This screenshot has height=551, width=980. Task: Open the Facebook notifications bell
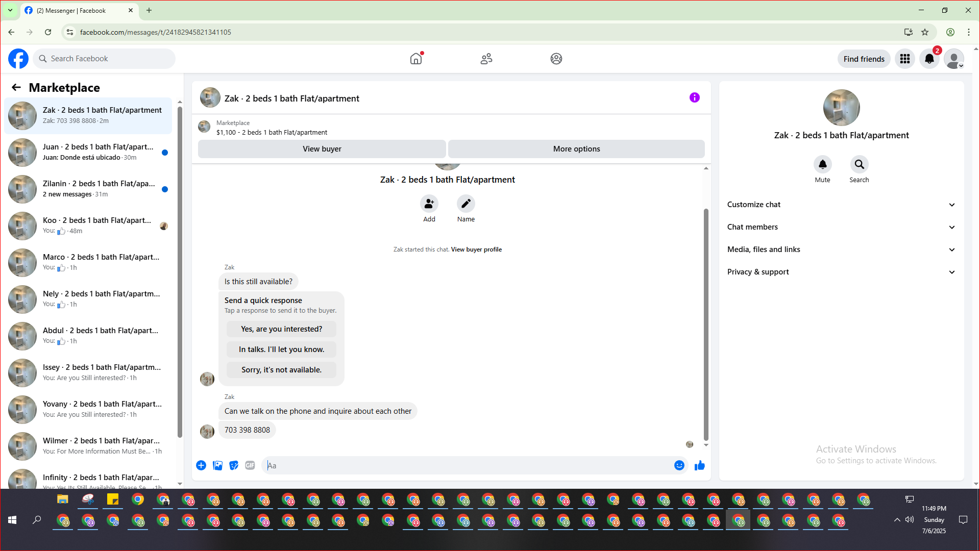pyautogui.click(x=929, y=59)
